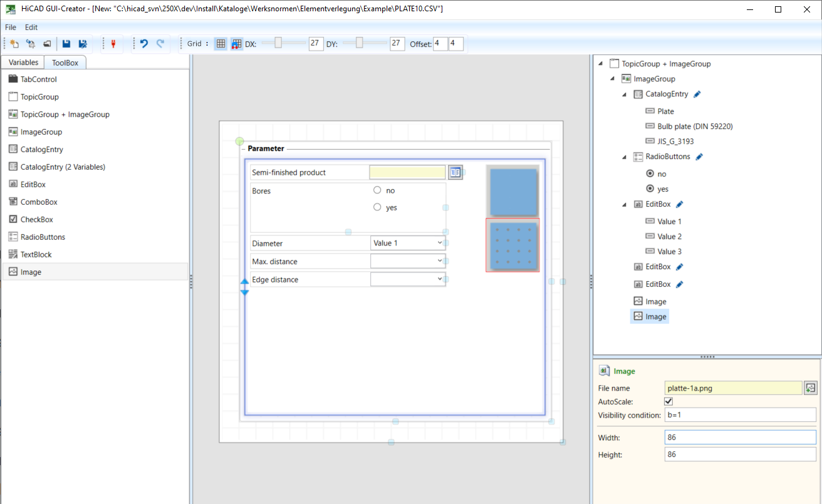Viewport: 822px width, 504px height.
Task: Switch to the Variables tab
Action: tap(23, 63)
